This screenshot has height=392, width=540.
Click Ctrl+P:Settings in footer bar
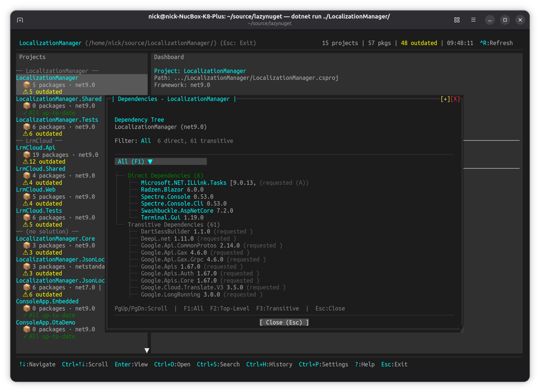tap(323, 364)
